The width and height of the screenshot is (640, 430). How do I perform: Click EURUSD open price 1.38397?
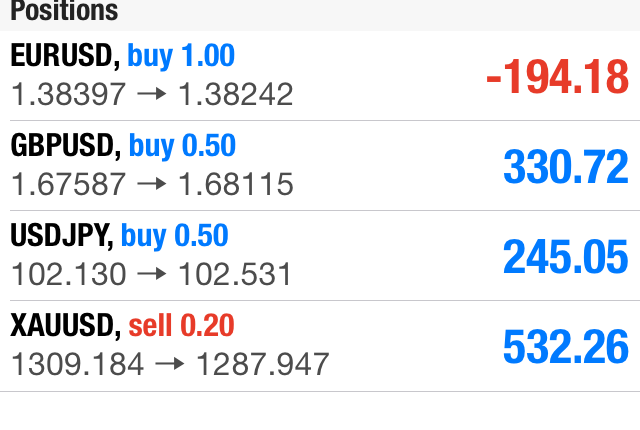[69, 95]
